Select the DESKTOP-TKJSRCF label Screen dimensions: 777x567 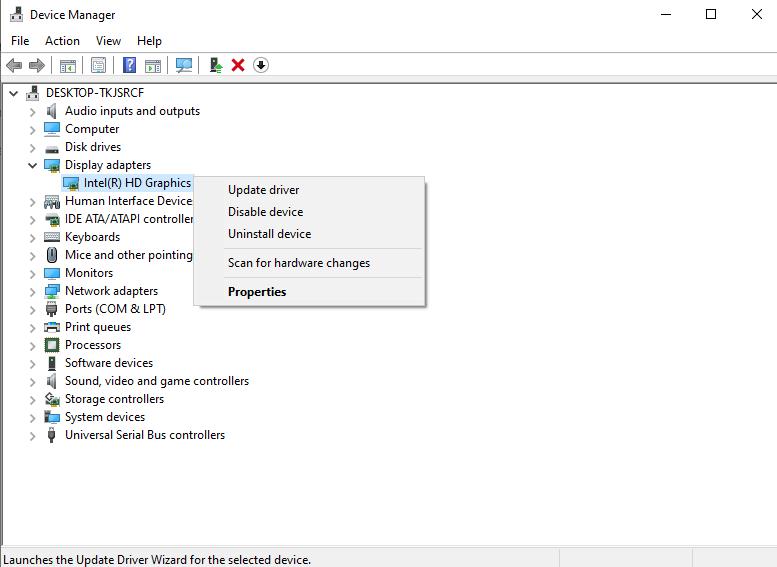coord(95,93)
